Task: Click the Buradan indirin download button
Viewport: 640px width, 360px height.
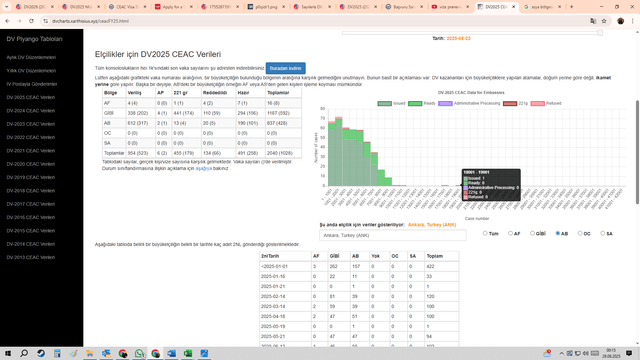Action: (x=285, y=68)
